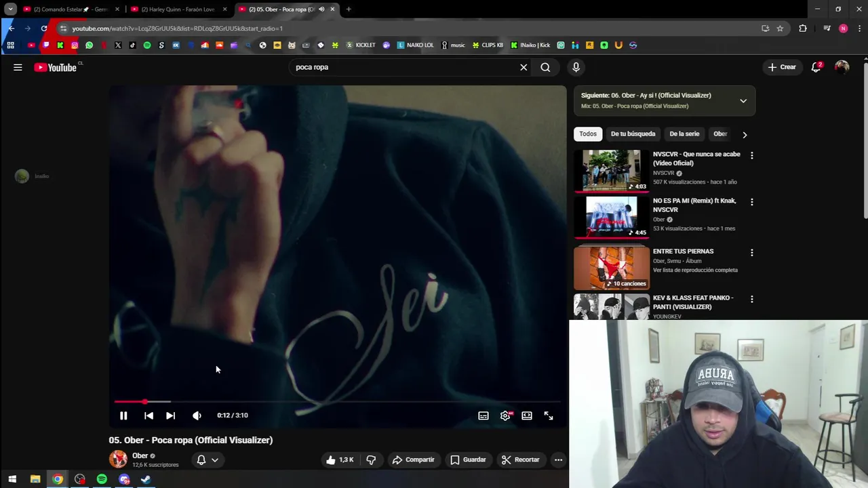Go back in browser history
The height and width of the screenshot is (488, 868).
[x=11, y=28]
